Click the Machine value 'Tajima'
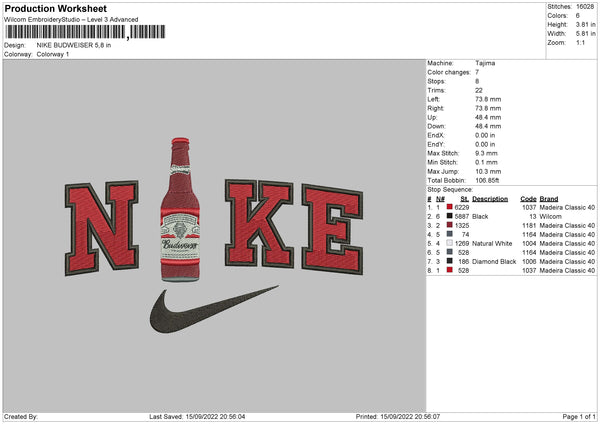The height and width of the screenshot is (424, 600). click(485, 63)
